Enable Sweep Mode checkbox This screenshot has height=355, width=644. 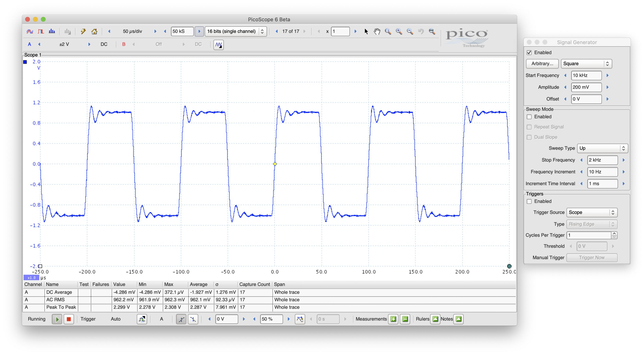(x=529, y=117)
